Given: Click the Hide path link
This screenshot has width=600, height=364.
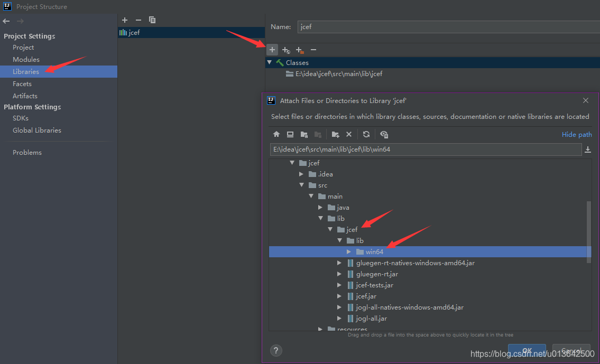Looking at the screenshot, I should pyautogui.click(x=576, y=134).
